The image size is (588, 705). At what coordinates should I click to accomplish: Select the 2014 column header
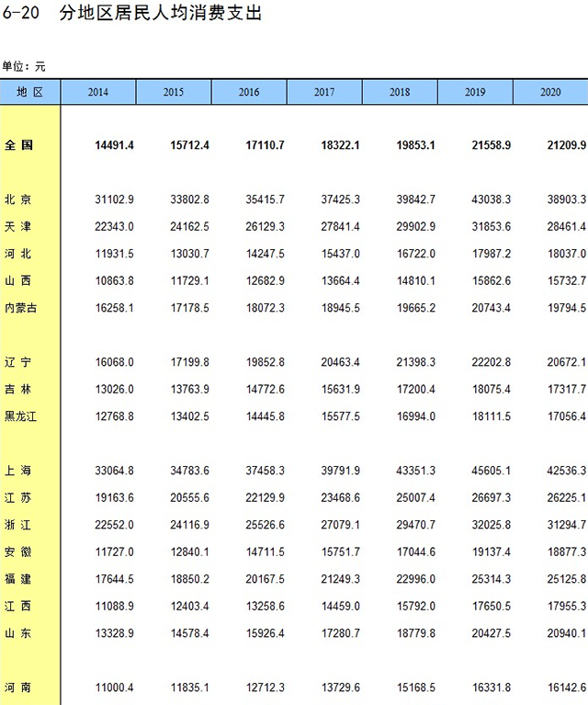(x=98, y=92)
